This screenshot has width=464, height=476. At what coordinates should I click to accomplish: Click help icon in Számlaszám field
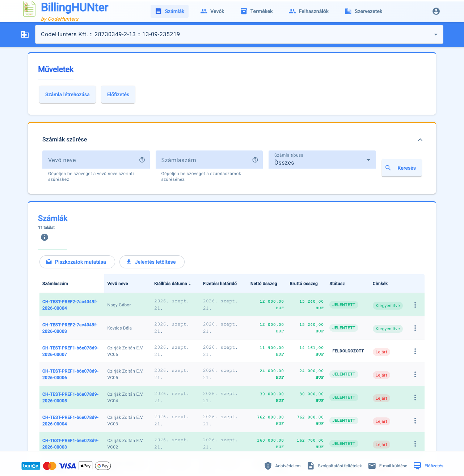[x=255, y=160]
